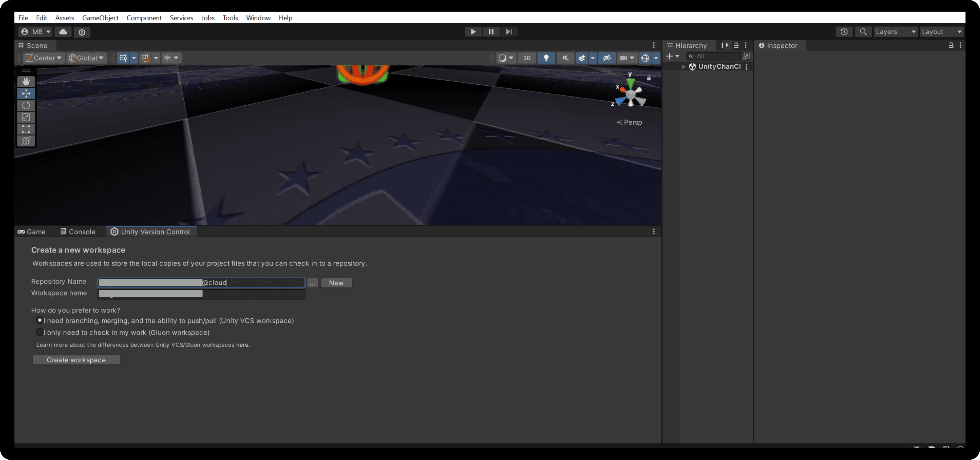The image size is (980, 460).
Task: Select Gluon workspace radio button
Action: pyautogui.click(x=39, y=332)
